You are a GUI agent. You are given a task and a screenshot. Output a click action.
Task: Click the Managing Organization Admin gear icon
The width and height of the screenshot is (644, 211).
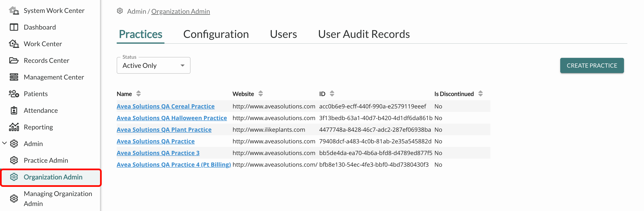click(14, 199)
